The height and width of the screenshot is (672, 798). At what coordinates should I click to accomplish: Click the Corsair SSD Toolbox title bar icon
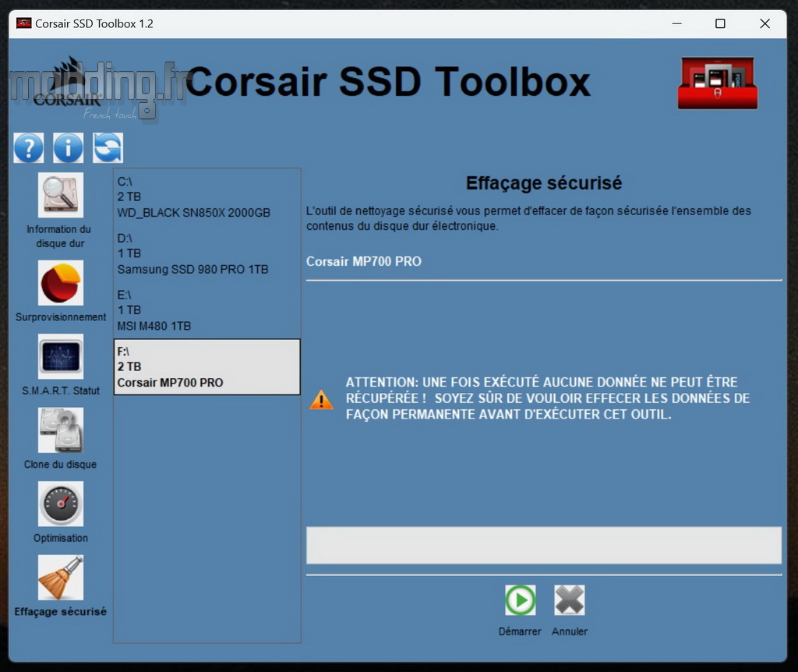tap(24, 23)
